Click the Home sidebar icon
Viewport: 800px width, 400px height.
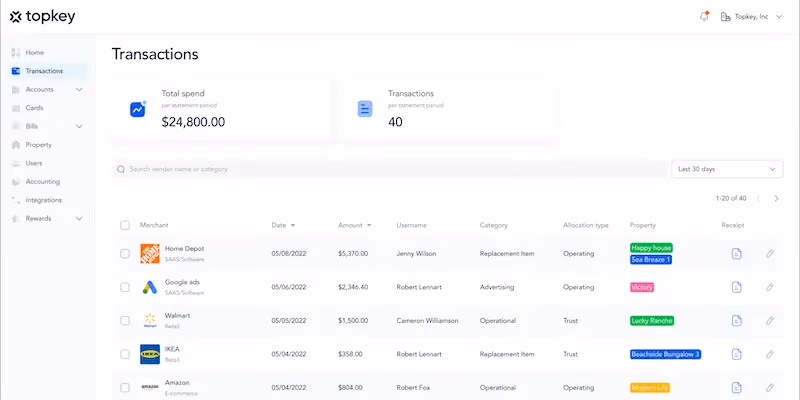tap(16, 53)
